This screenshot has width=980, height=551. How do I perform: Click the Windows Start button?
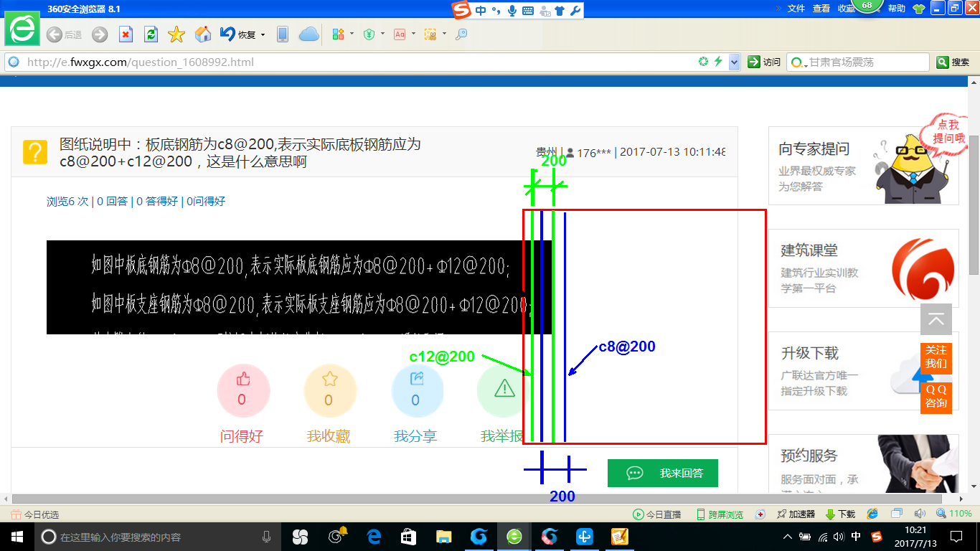tap(17, 537)
